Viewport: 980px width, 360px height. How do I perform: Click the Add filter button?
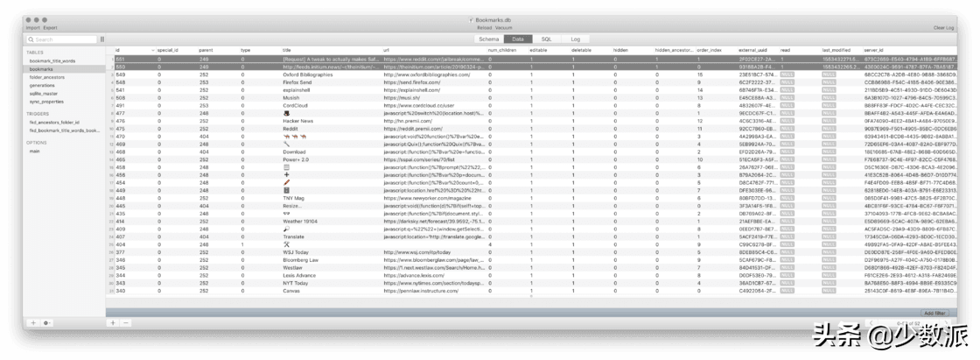pos(935,313)
